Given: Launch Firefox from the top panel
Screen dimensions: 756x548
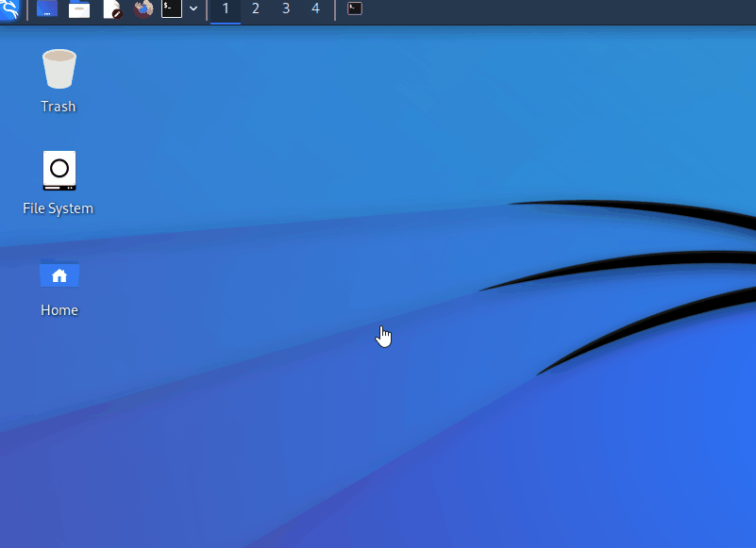Looking at the screenshot, I should click(144, 9).
